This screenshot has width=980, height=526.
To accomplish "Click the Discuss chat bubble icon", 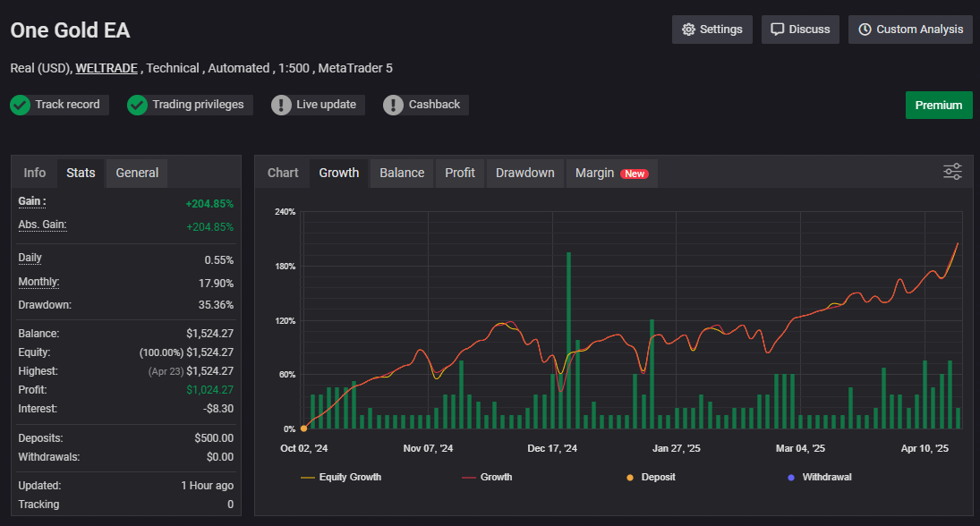I will tap(777, 30).
